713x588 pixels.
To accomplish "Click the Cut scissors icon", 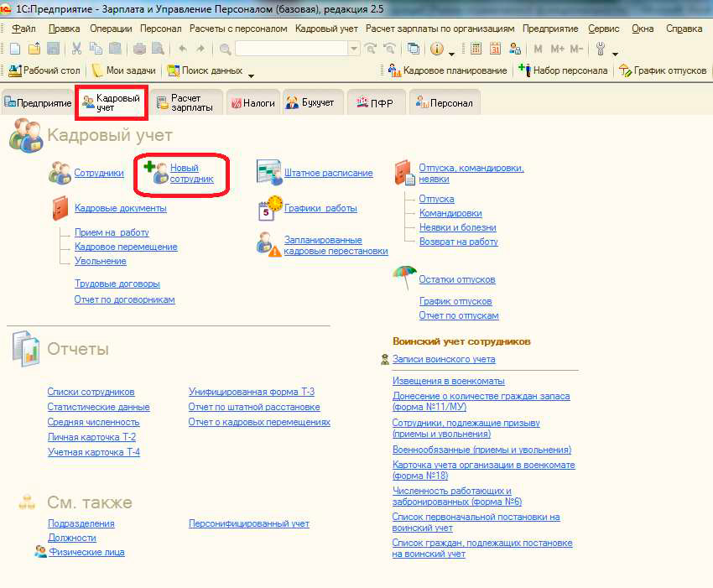I will (x=76, y=48).
